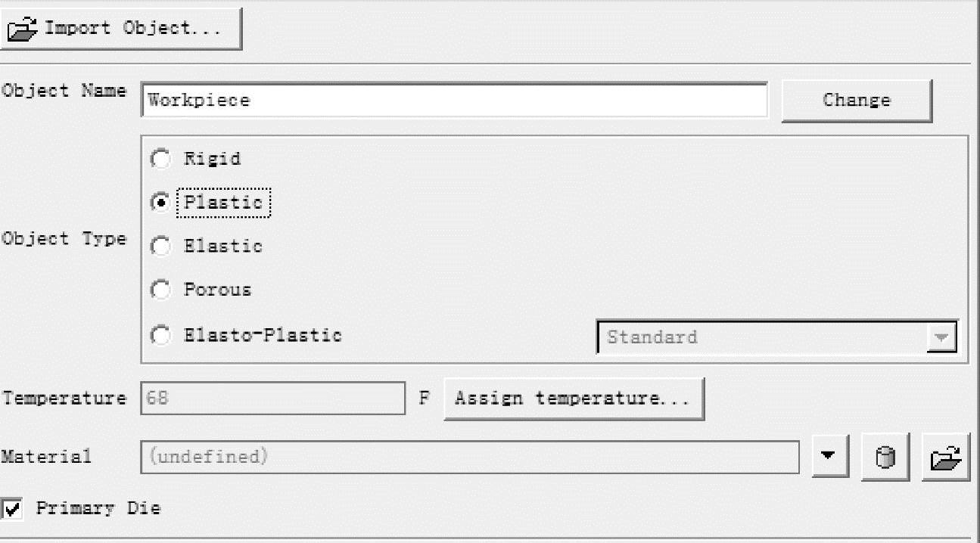Click the Elasto-Plastic option label
The width and height of the screenshot is (980, 543).
pos(263,335)
